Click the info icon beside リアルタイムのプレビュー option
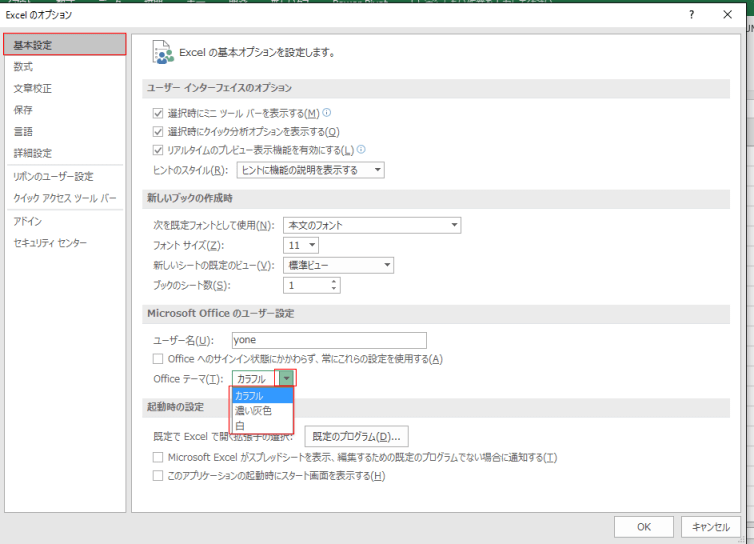754x544 pixels. pyautogui.click(x=361, y=150)
